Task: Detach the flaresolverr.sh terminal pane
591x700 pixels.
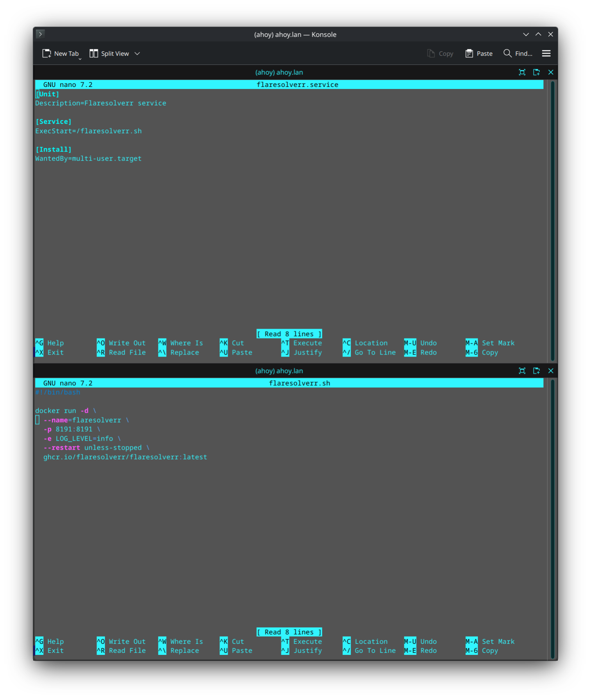Action: pyautogui.click(x=536, y=371)
